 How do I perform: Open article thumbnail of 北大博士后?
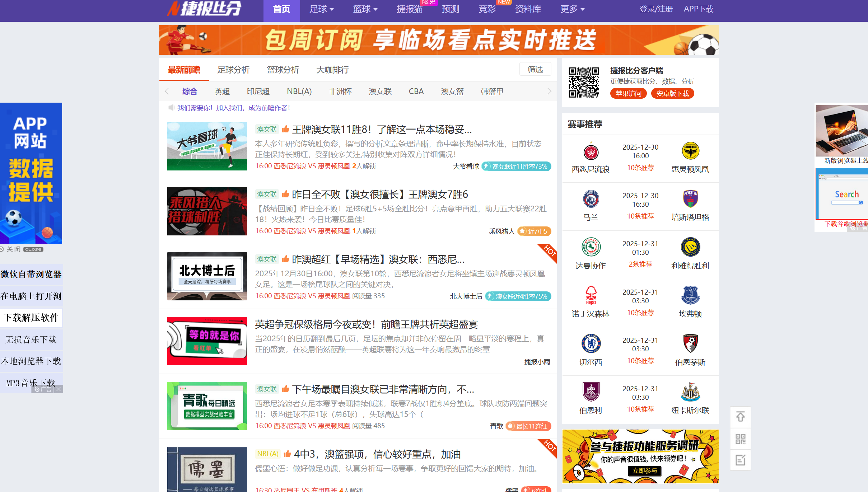(x=207, y=276)
